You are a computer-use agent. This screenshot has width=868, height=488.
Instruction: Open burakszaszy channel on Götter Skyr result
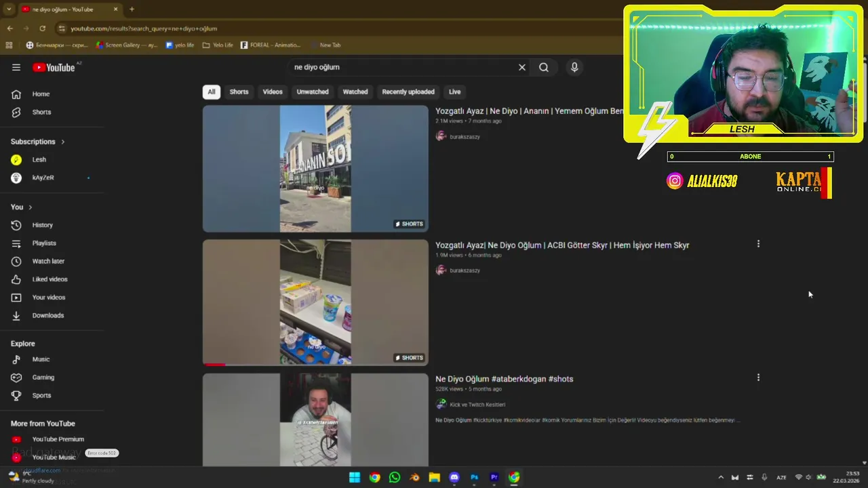click(465, 270)
